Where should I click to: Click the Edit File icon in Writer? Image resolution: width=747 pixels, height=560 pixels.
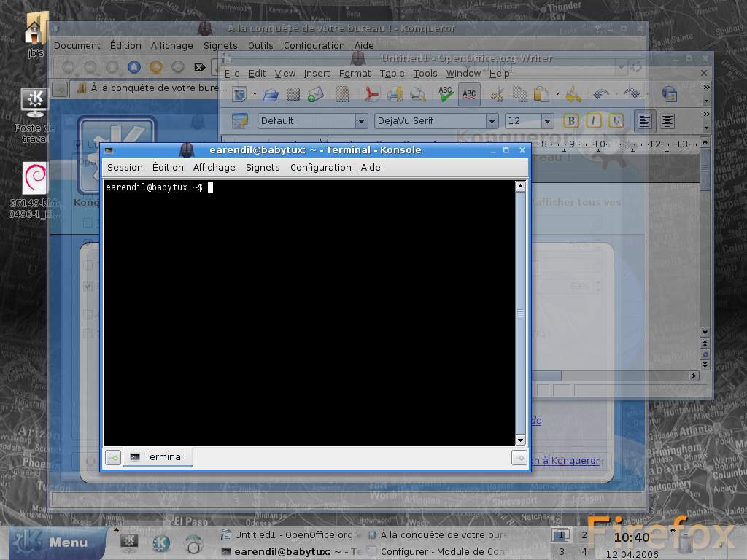[x=342, y=94]
